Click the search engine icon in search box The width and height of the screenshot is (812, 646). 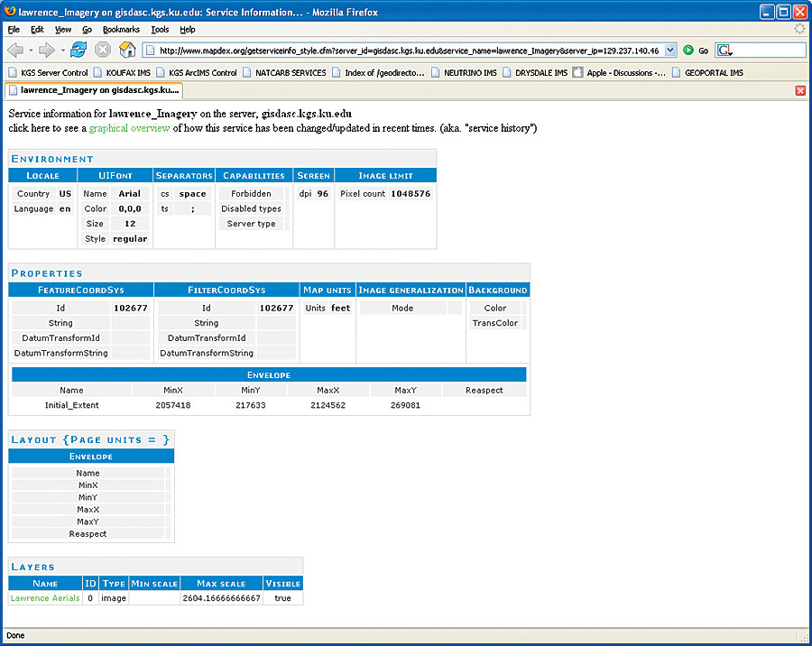pyautogui.click(x=724, y=51)
